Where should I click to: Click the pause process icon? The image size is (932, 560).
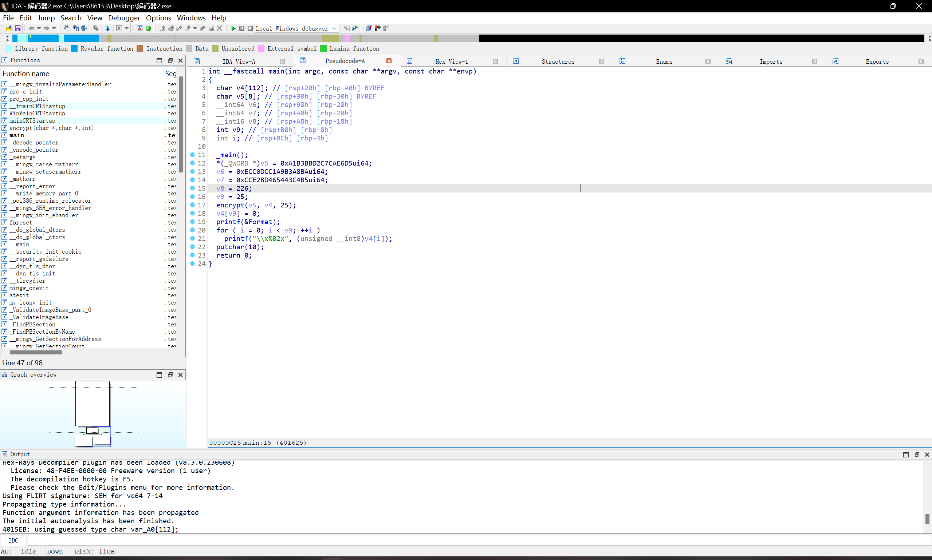pos(242,28)
